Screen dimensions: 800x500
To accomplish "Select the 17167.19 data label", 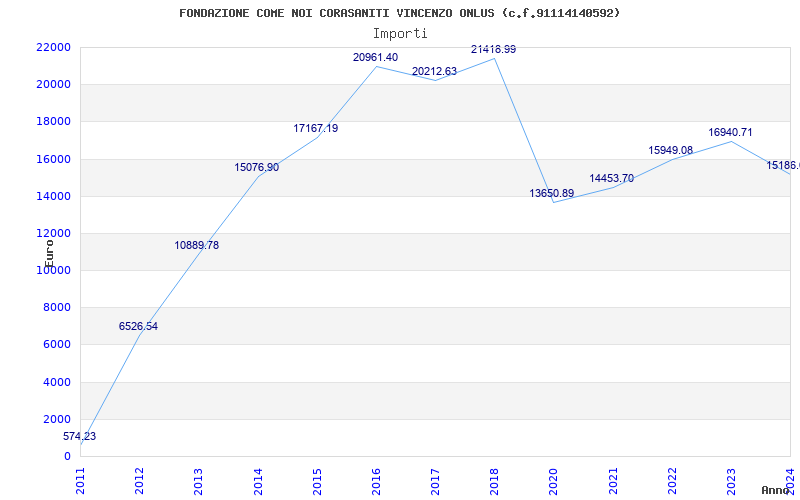I will 315,129.
